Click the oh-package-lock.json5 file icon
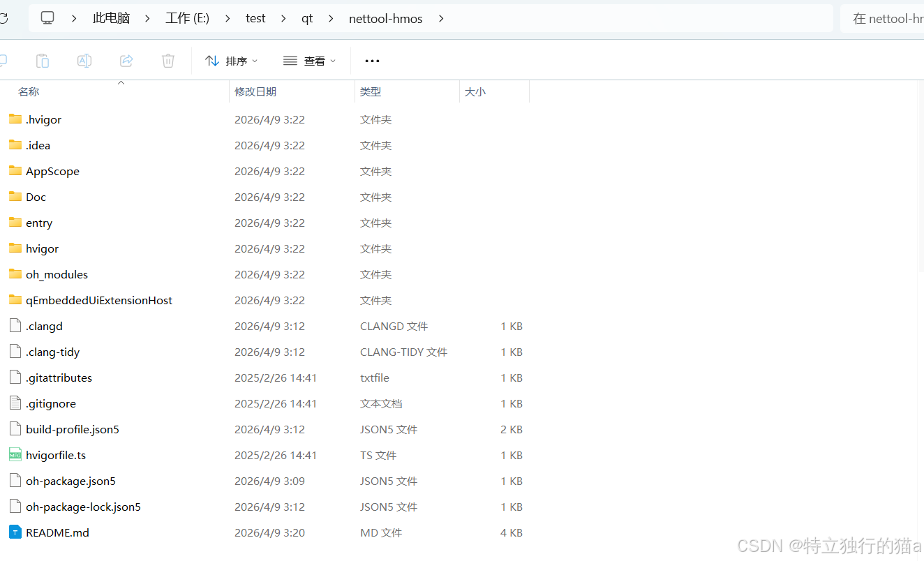 (x=15, y=507)
